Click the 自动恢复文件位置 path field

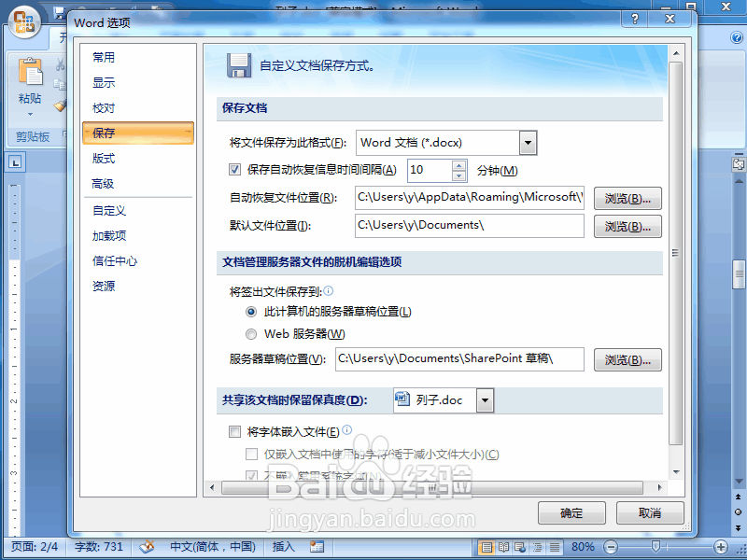[x=470, y=198]
